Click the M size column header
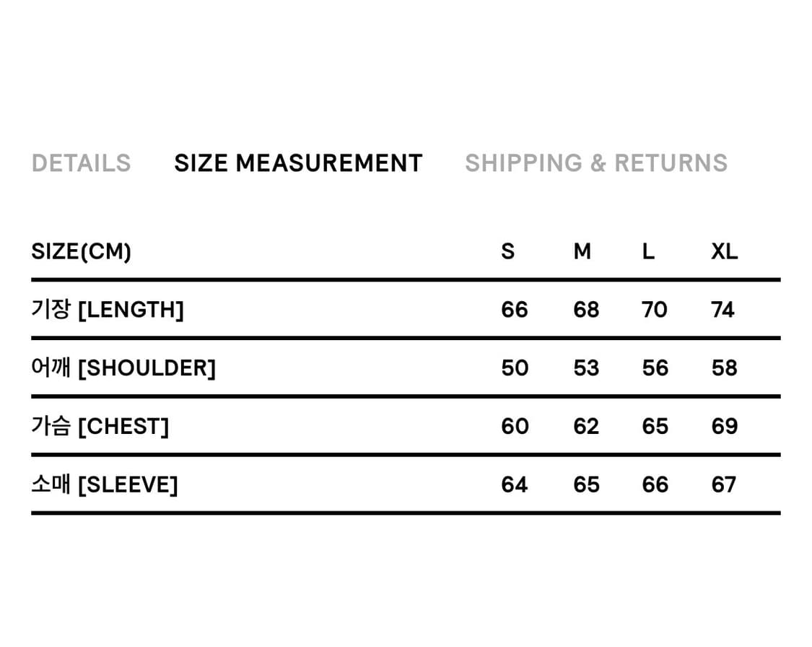The image size is (812, 647). tap(582, 251)
